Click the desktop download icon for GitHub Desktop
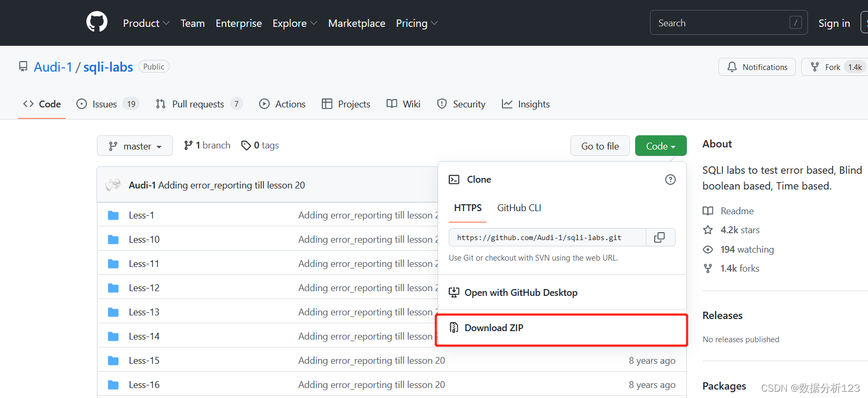 pos(454,292)
